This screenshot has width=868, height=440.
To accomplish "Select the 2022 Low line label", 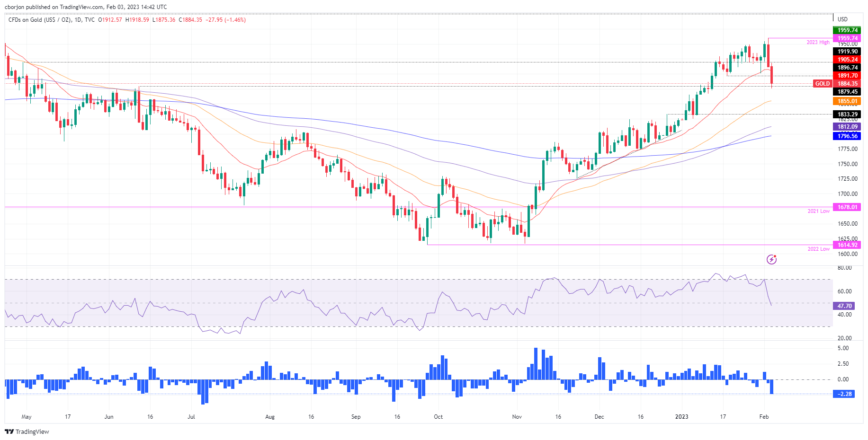I will click(818, 249).
